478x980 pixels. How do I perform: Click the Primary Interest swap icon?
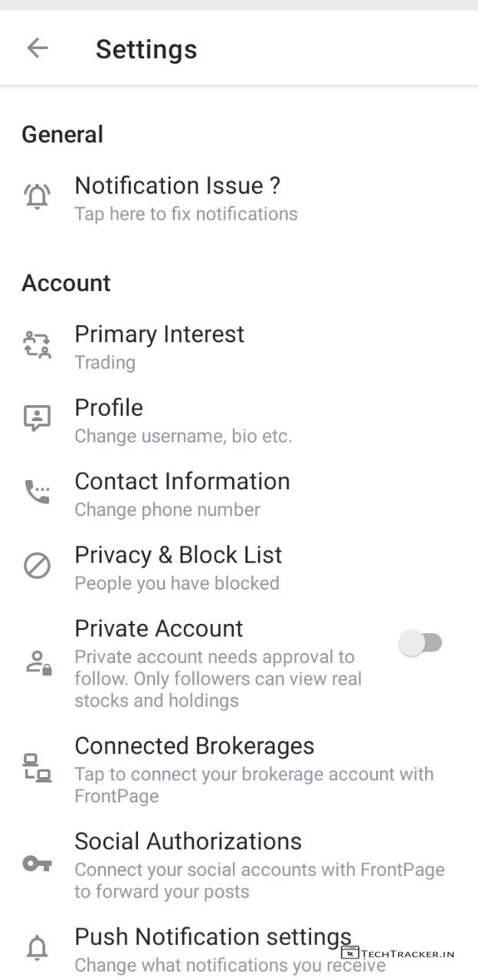37,345
